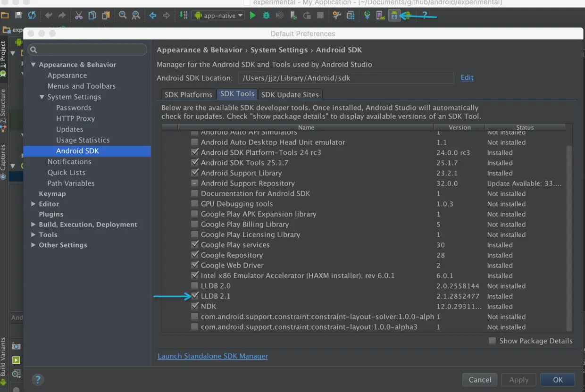This screenshot has width=585, height=392.
Task: Click the Open folder toolbar icon
Action: coord(5,16)
